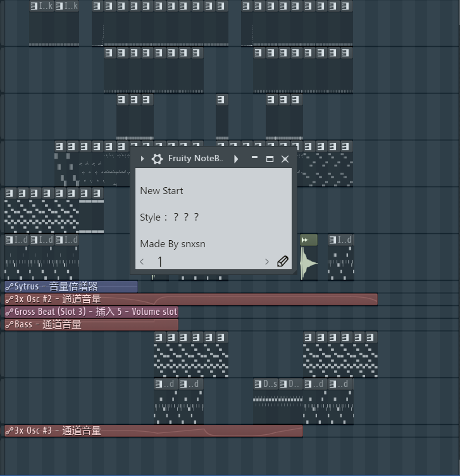The width and height of the screenshot is (460, 476).
Task: Expand the NoteBook preset selector arrow
Action: [x=236, y=159]
